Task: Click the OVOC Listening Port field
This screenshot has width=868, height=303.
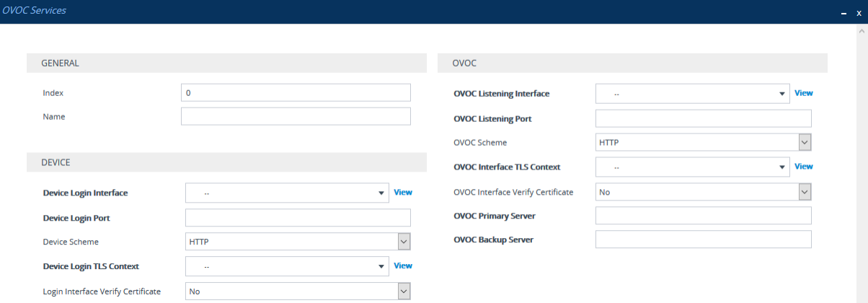Action: (x=704, y=118)
